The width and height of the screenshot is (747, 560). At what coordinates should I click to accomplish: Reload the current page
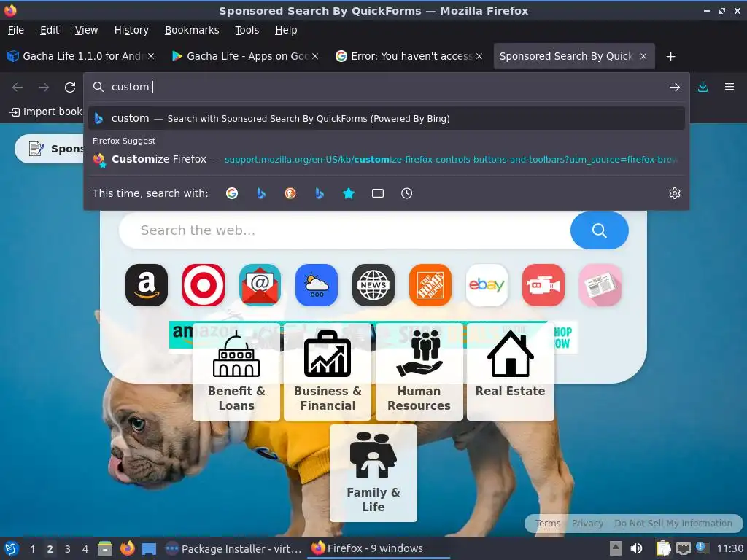pos(70,87)
